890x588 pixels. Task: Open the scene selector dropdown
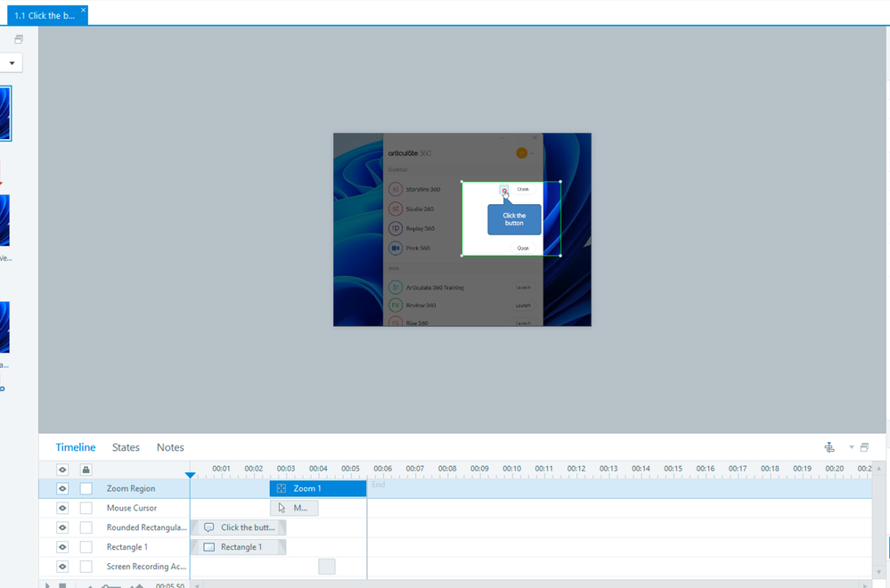(12, 63)
